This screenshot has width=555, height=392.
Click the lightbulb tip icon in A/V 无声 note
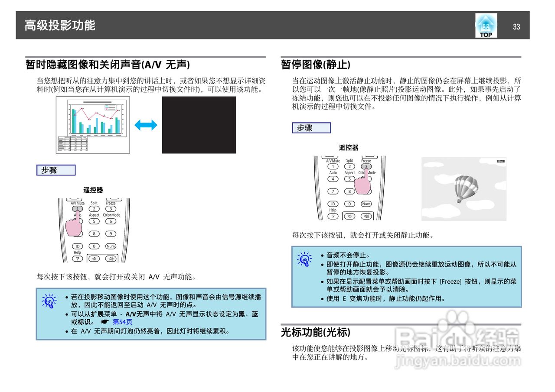[49, 301]
